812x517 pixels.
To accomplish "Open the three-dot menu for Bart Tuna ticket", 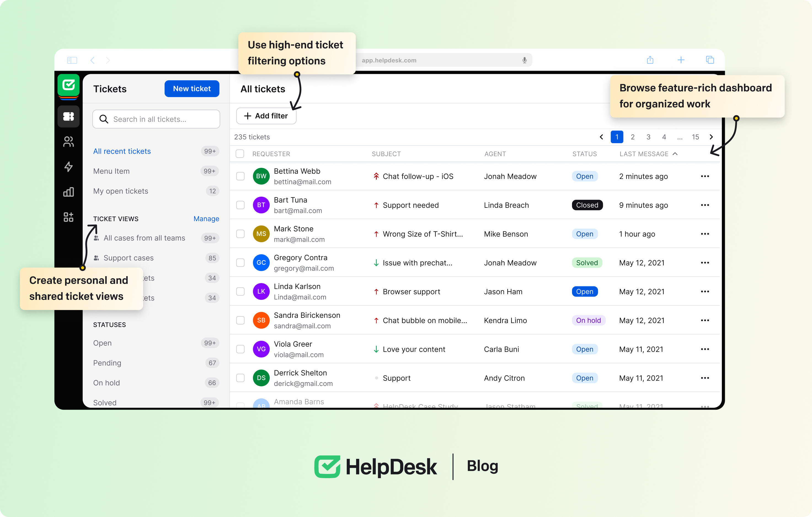I will (x=704, y=205).
